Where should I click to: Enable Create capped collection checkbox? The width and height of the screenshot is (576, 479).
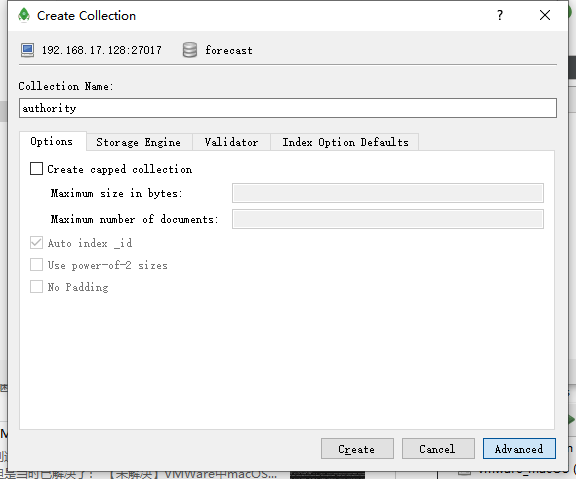36,169
